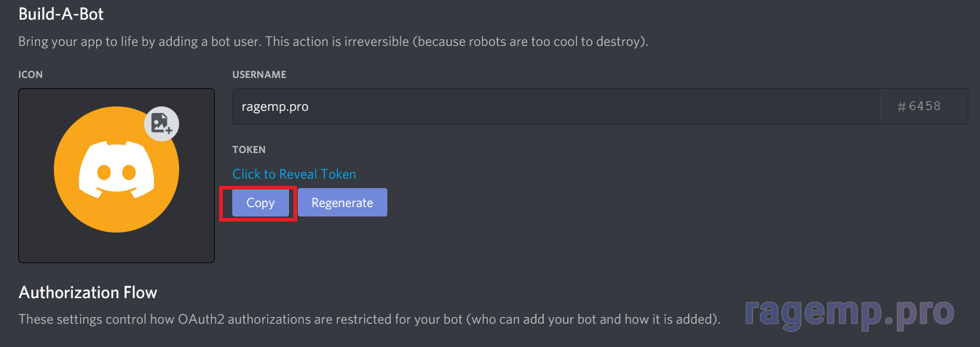Click the upload image icon on avatar
This screenshot has height=347, width=980.
[x=162, y=123]
